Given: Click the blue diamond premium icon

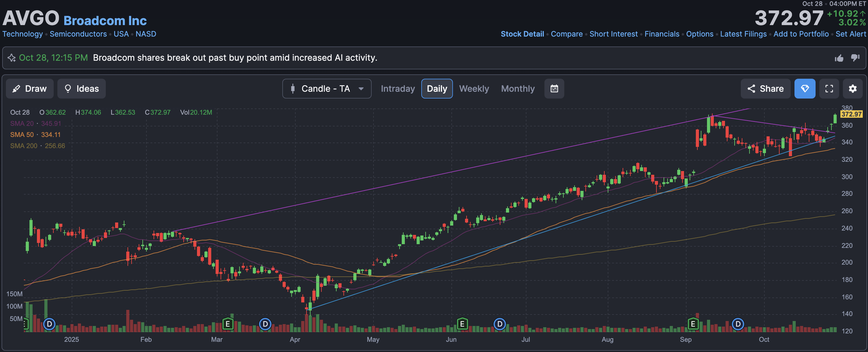Looking at the screenshot, I should point(805,89).
